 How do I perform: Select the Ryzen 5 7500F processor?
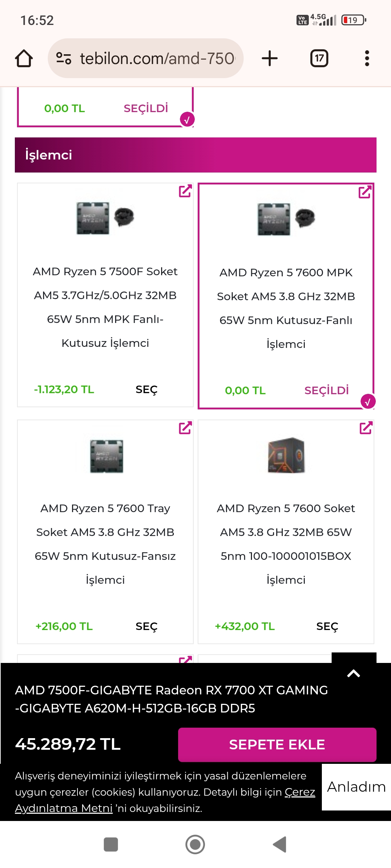coord(146,390)
